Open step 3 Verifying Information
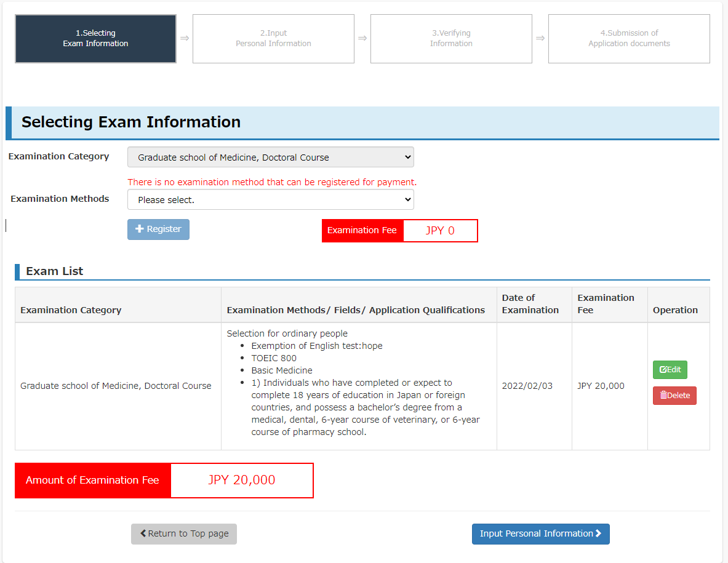 451,39
